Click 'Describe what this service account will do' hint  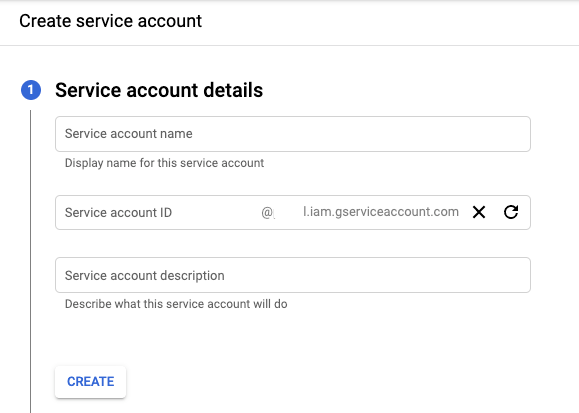point(176,304)
